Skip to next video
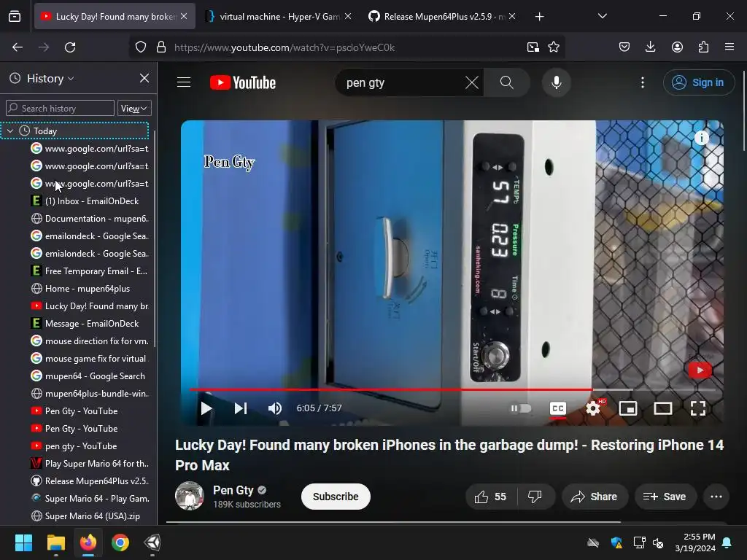747x560 pixels. 241,408
